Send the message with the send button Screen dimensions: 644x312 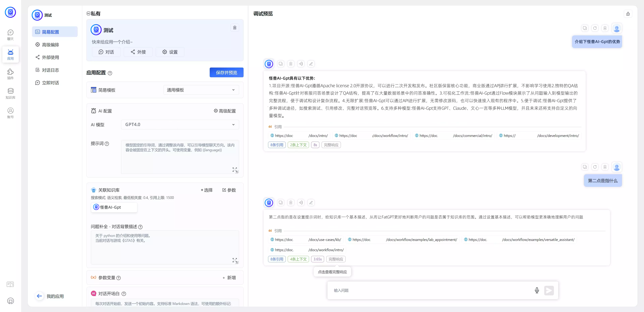[549, 290]
